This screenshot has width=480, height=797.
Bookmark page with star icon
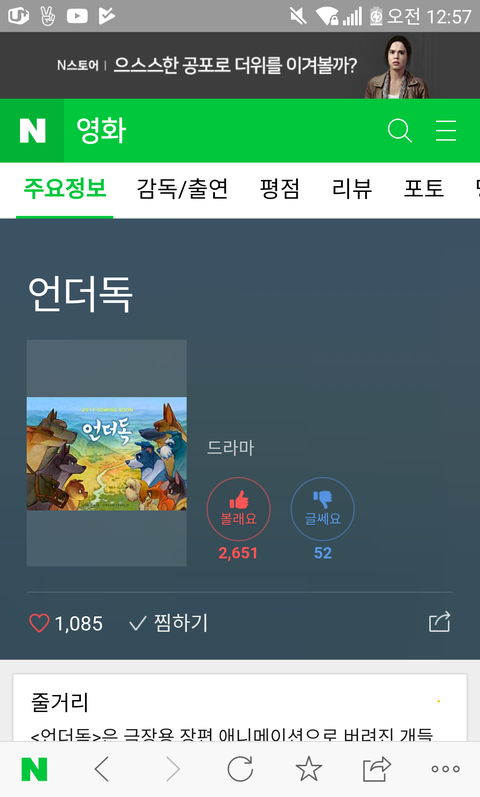pyautogui.click(x=309, y=769)
